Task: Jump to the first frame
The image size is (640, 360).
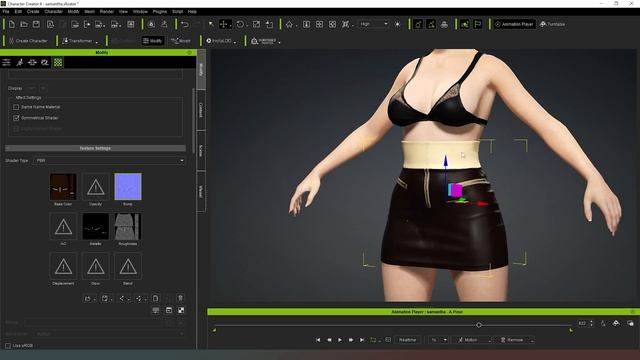Action: coord(318,340)
